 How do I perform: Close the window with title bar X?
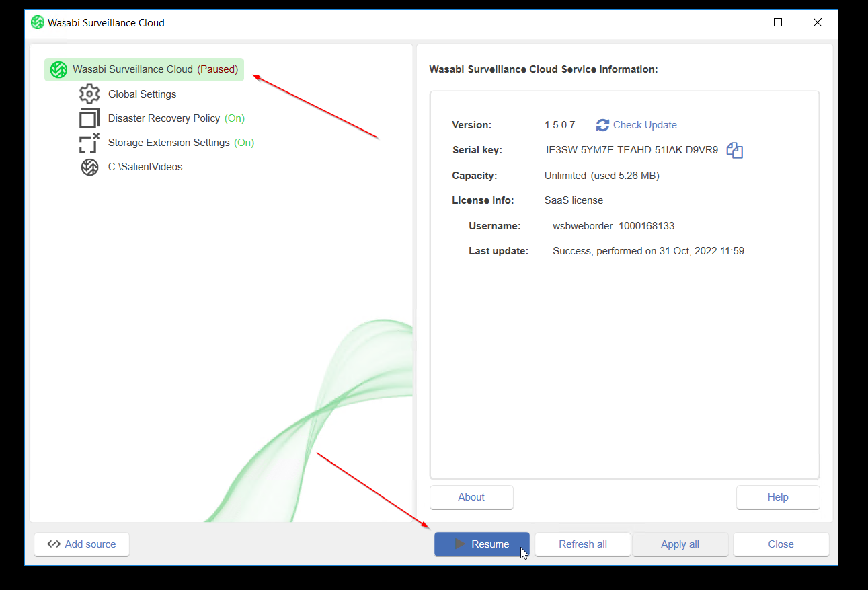[818, 22]
